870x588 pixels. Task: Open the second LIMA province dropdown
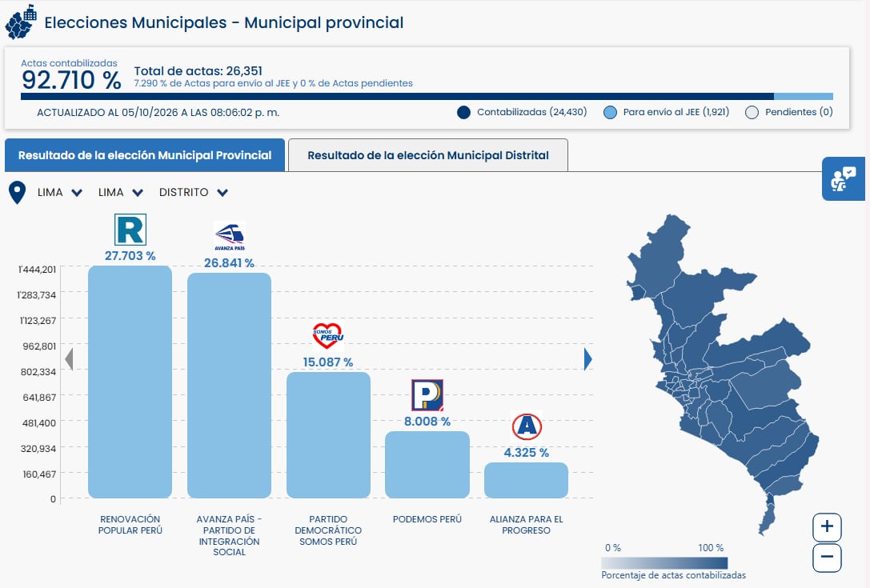point(120,193)
